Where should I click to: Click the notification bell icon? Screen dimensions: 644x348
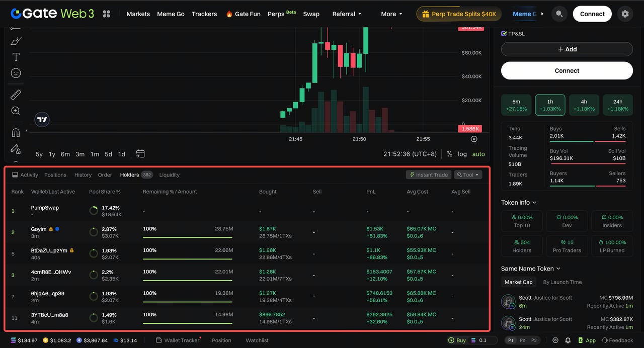[x=568, y=340]
